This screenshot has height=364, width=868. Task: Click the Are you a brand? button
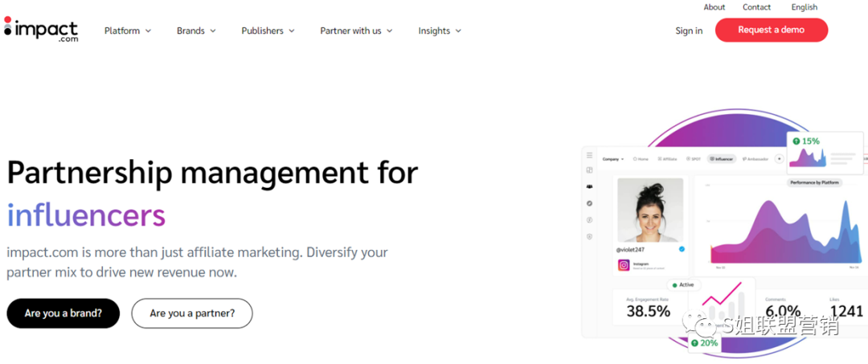(x=63, y=313)
